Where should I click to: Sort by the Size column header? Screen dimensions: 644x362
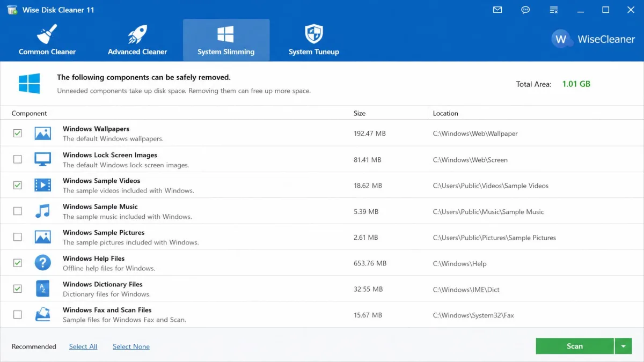(x=360, y=113)
